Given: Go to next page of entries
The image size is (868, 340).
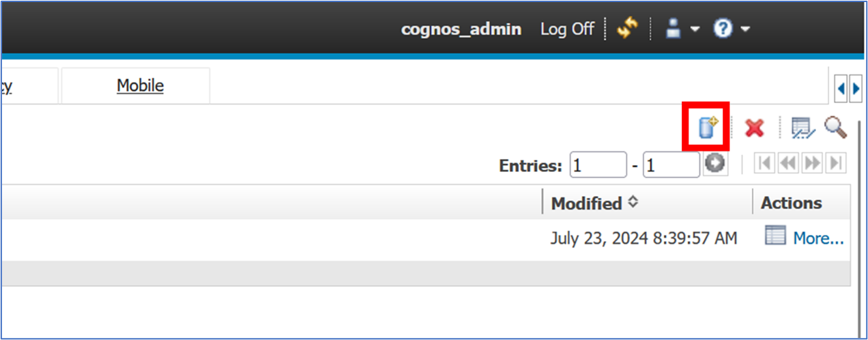Looking at the screenshot, I should [812, 164].
